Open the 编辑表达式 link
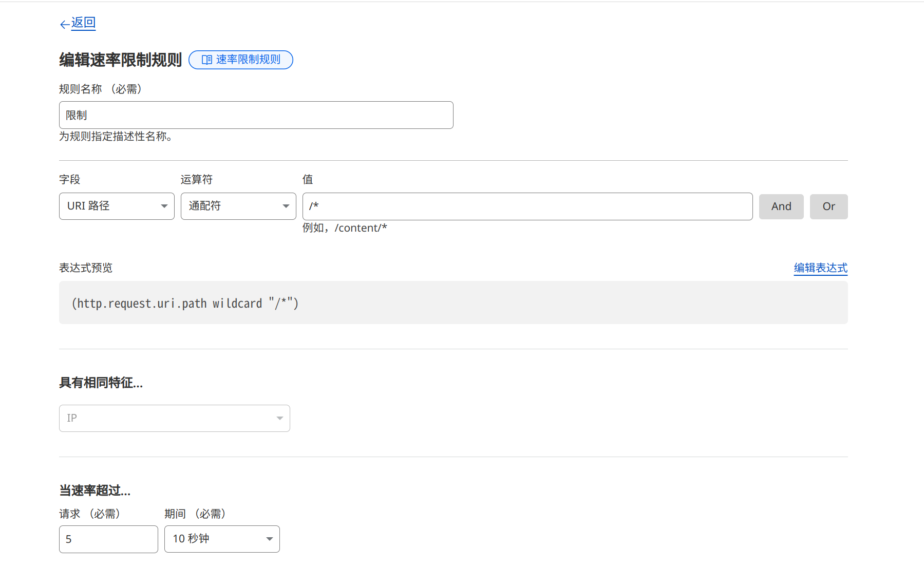 820,268
